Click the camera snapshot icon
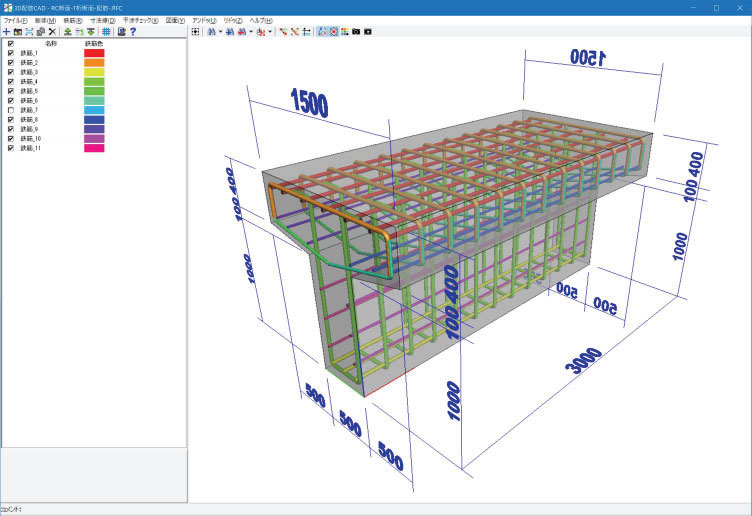Screen dimensions: 752x516 356,32
